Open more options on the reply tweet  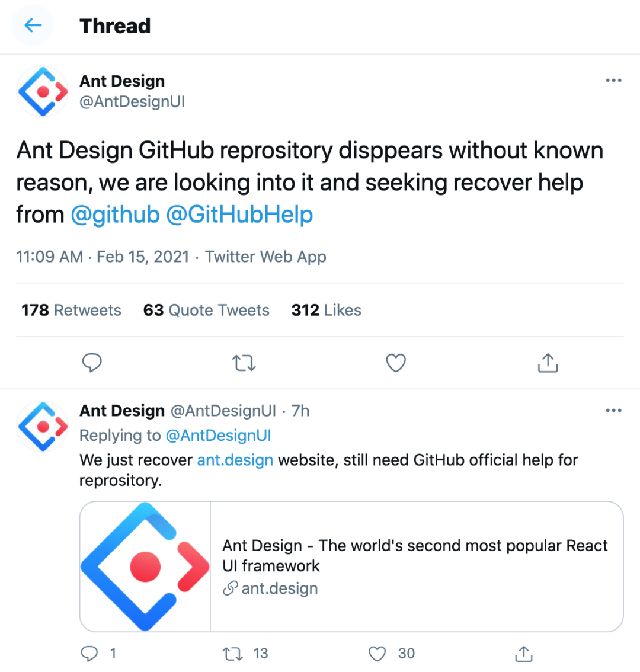click(x=613, y=411)
